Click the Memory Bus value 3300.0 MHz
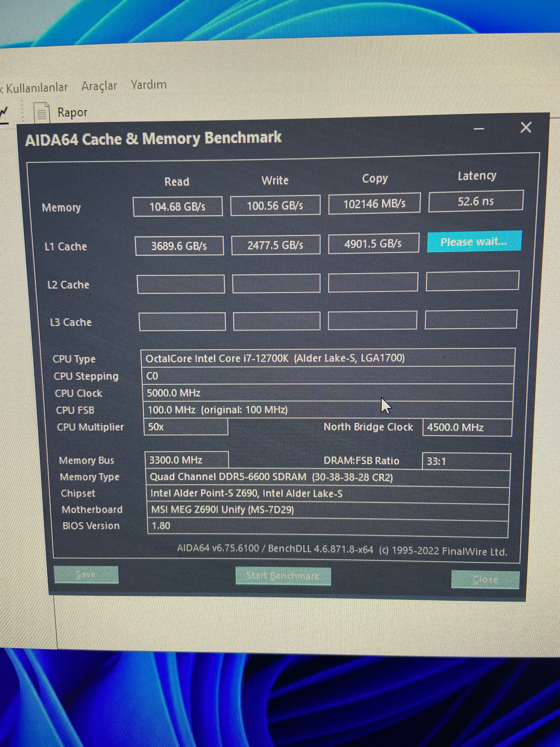The width and height of the screenshot is (560, 747). coord(187,460)
